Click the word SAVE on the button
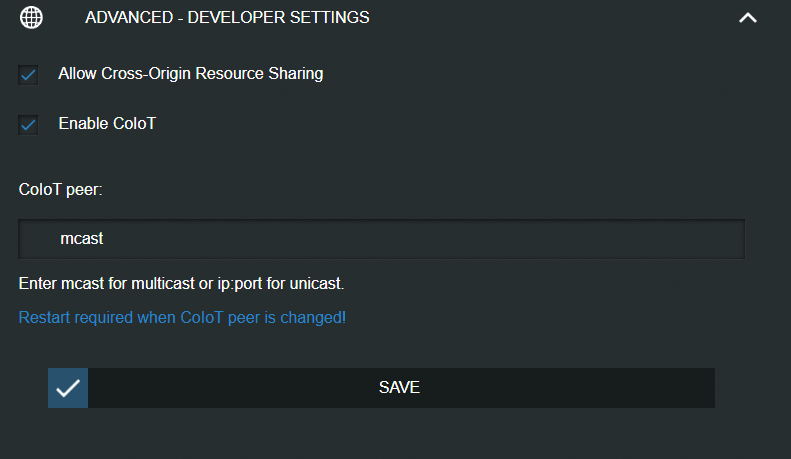 click(x=399, y=388)
